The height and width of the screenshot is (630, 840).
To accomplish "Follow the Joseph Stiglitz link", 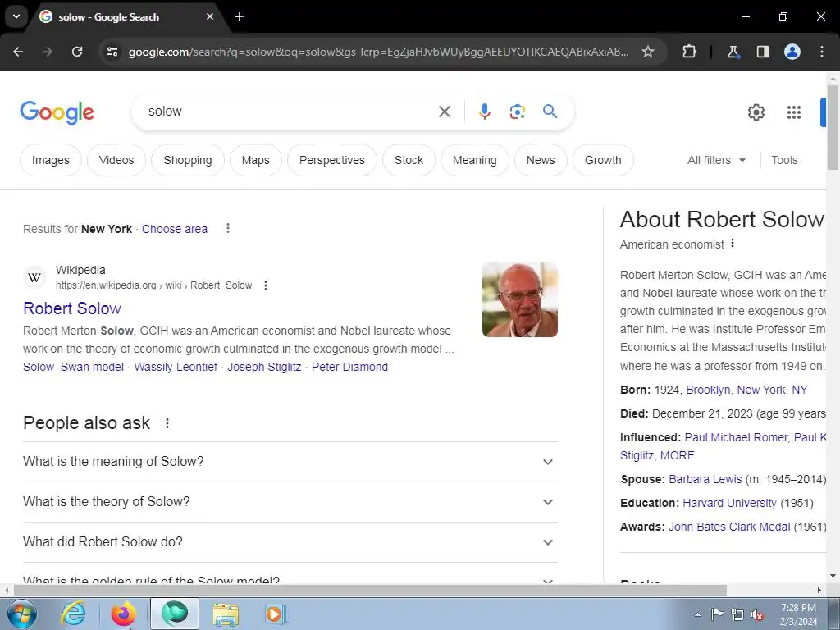I will pos(264,367).
